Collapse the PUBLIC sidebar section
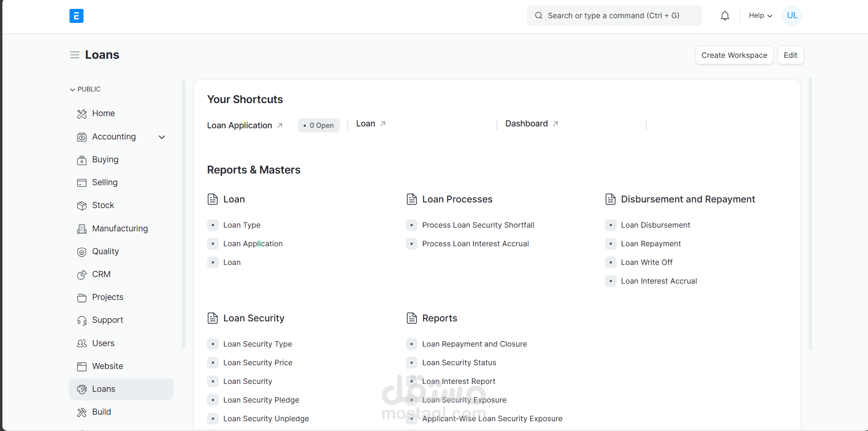868x431 pixels. pos(85,89)
